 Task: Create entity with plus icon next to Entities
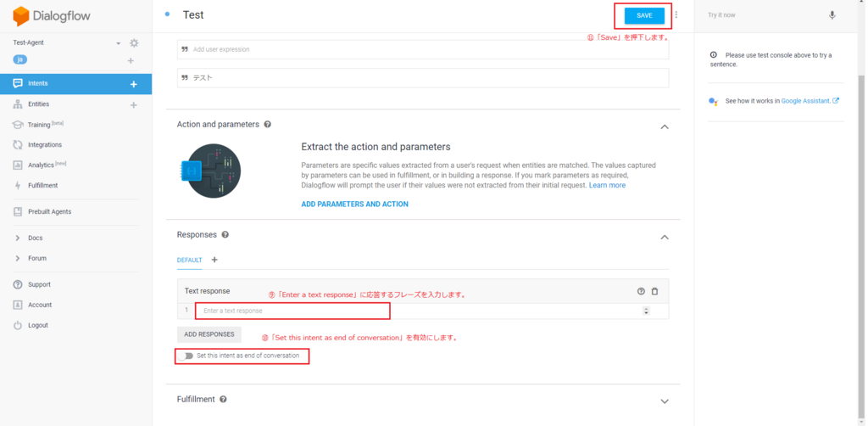pos(133,104)
